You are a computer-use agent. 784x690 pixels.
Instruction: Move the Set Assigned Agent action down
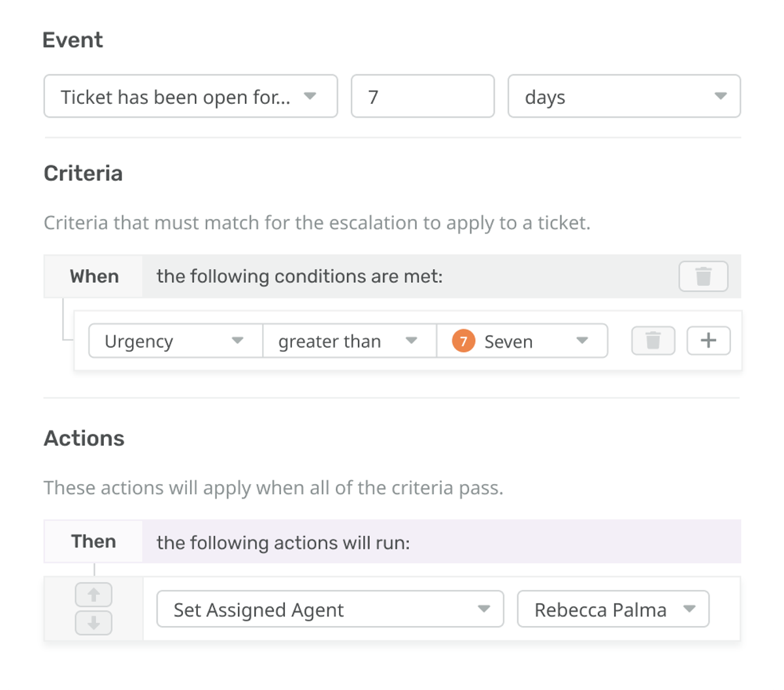(93, 623)
